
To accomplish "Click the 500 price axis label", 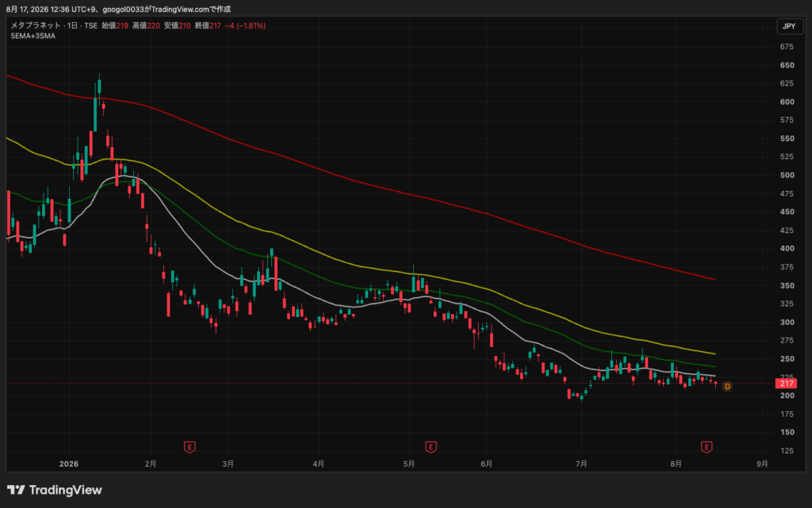I will 787,175.
